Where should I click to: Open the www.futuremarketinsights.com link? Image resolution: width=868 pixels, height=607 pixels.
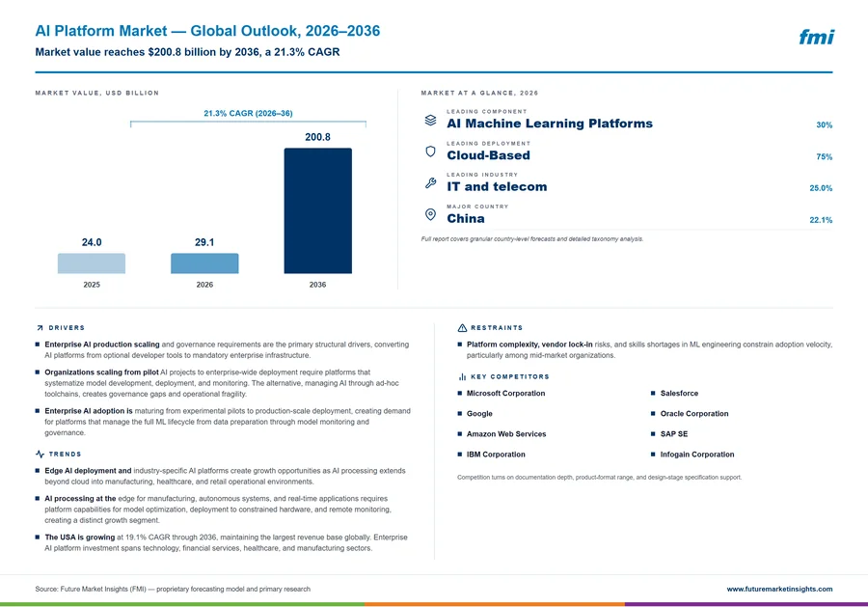click(779, 589)
